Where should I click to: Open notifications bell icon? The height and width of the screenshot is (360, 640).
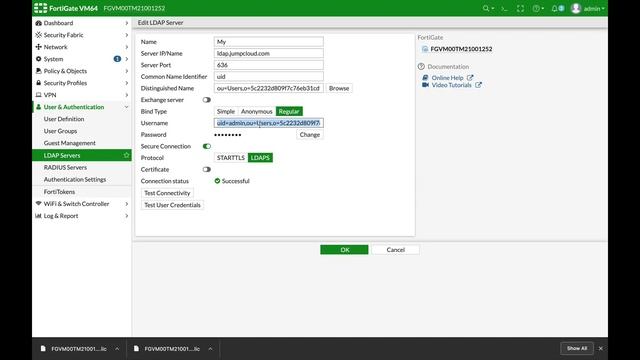554,8
